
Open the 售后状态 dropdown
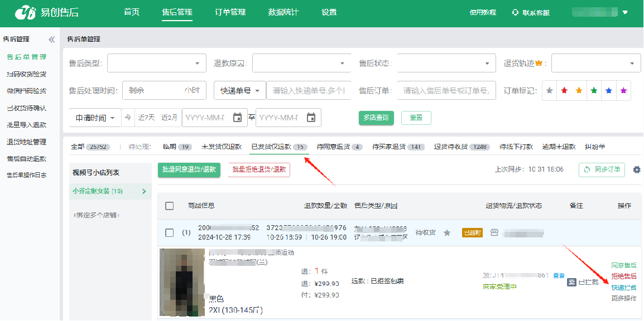click(x=446, y=64)
